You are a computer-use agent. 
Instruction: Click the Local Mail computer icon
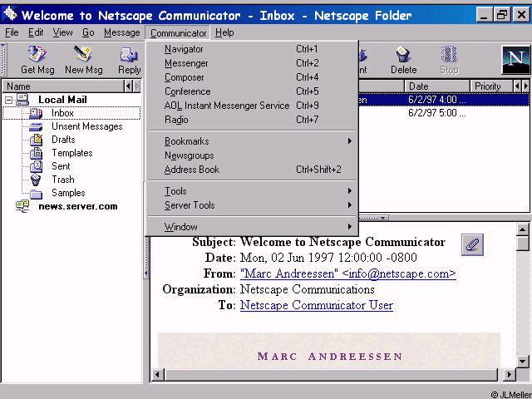22,100
